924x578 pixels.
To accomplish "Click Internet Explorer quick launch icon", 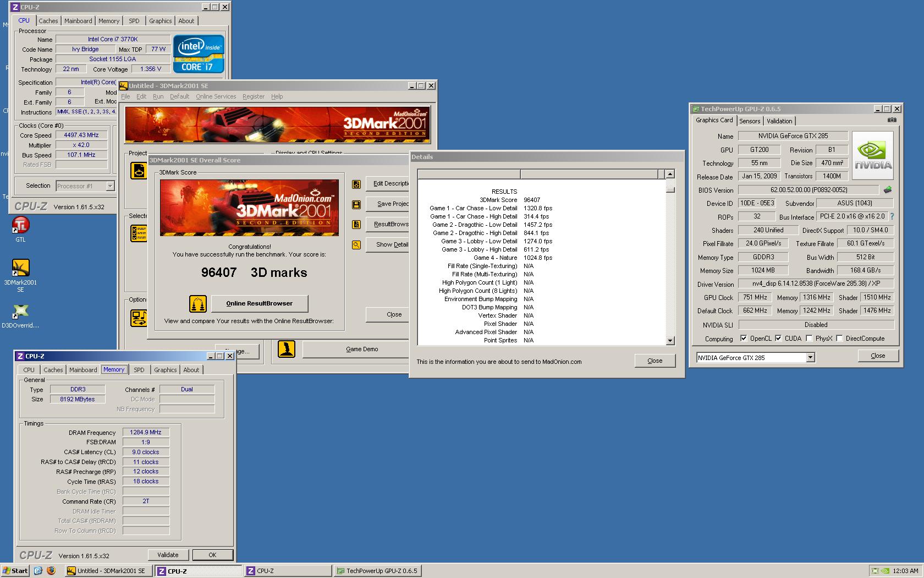I will [x=38, y=571].
